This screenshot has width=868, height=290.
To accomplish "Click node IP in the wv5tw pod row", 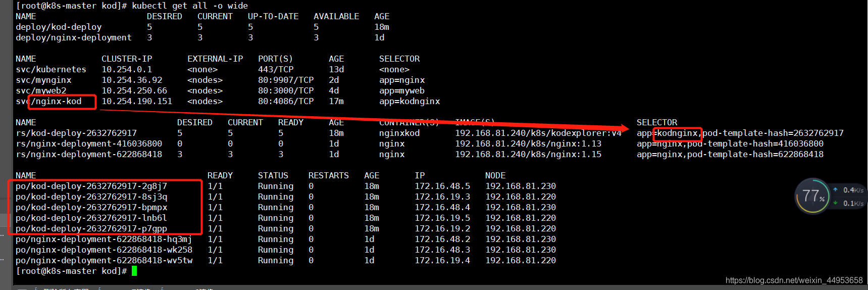I will click(x=521, y=260).
